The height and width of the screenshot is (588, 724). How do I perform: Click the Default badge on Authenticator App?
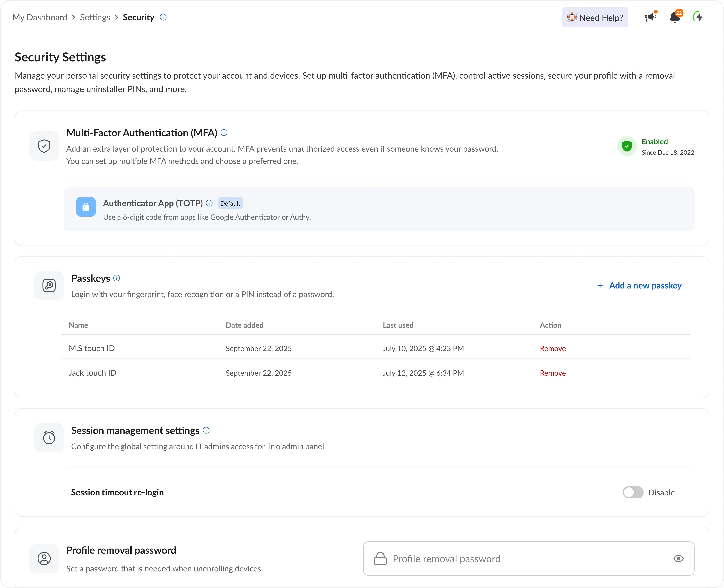click(230, 203)
